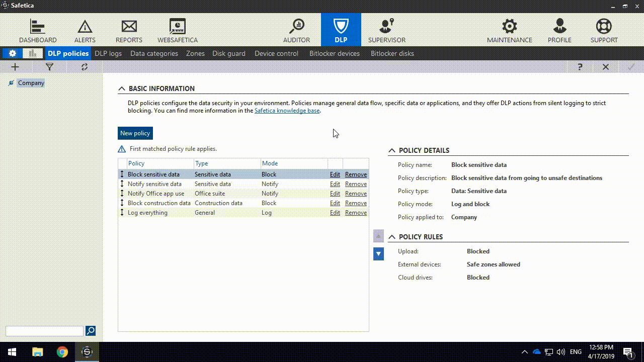The width and height of the screenshot is (644, 362).
Task: Go to the Alerts section
Action: point(85,29)
